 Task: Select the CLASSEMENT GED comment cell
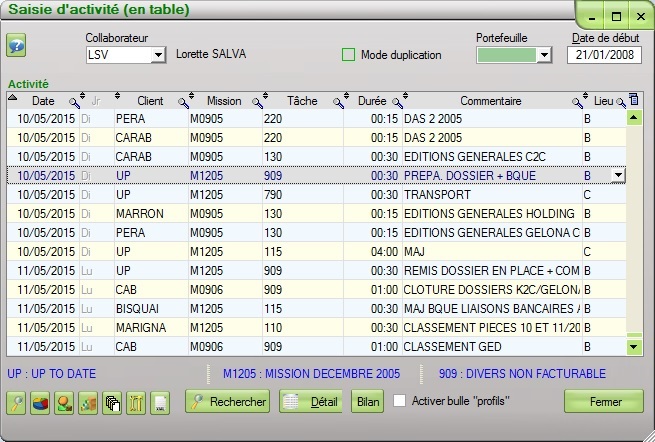click(x=492, y=347)
